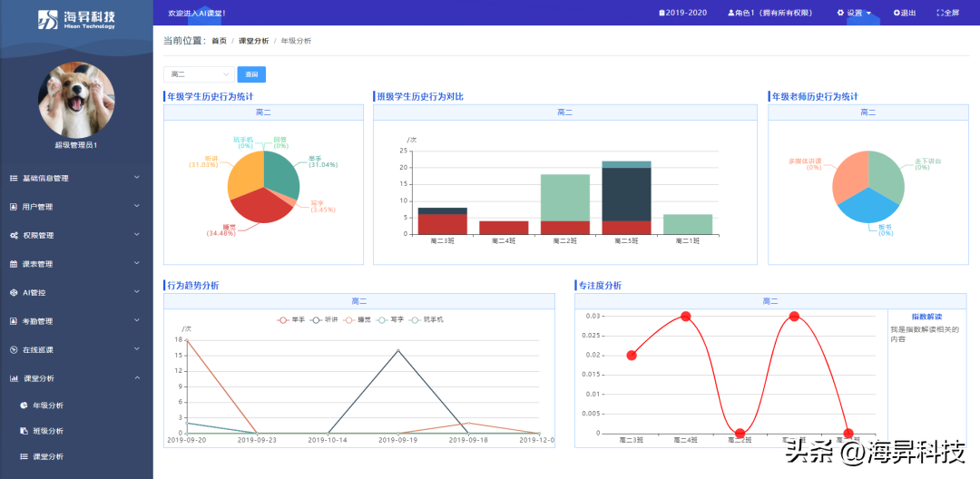Click 年级学生历史行为统计 heading

tap(210, 97)
